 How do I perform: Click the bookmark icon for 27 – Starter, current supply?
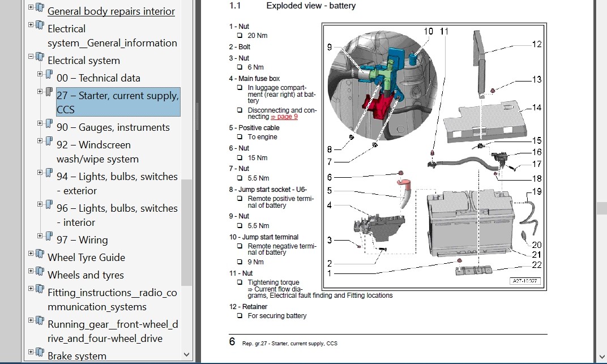[x=49, y=92]
